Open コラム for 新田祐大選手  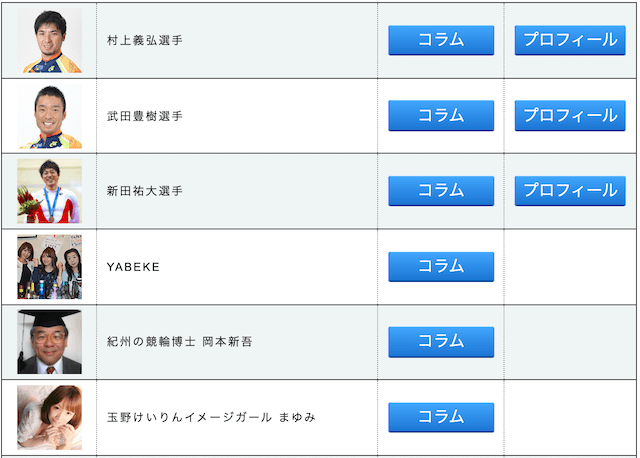441,191
